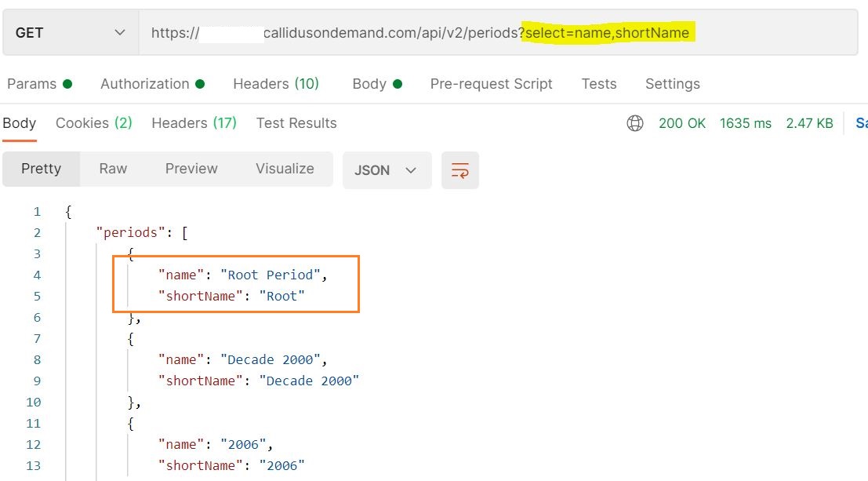Open the Test Results tab
868x481 pixels.
tap(296, 123)
